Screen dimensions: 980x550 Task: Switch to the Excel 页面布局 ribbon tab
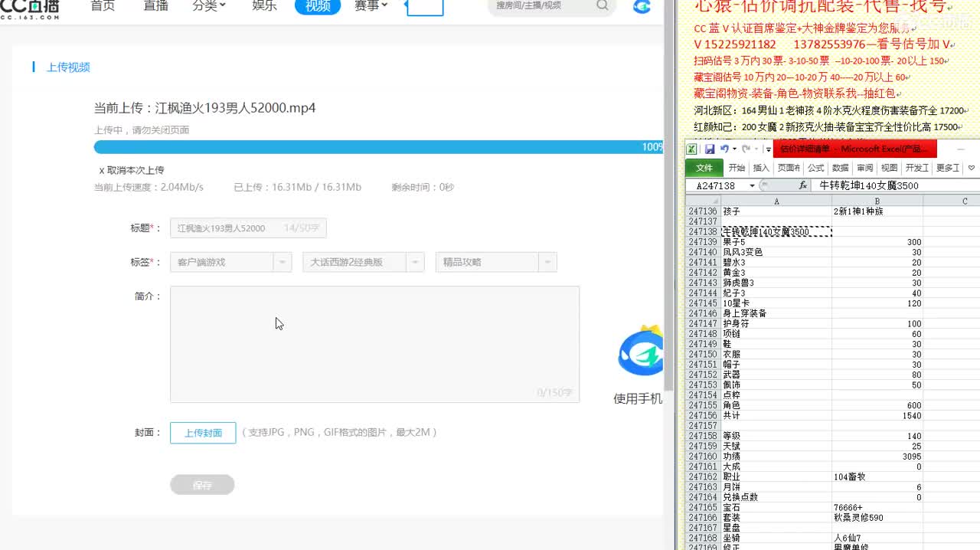click(x=789, y=168)
